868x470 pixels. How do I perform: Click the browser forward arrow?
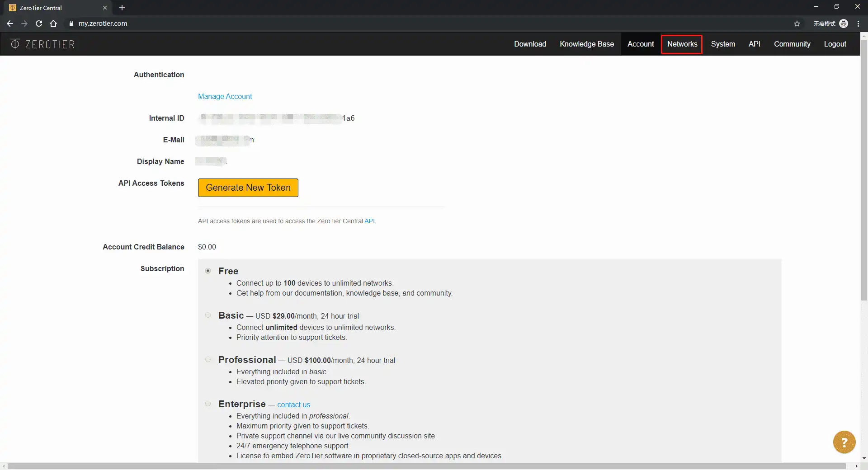(24, 23)
